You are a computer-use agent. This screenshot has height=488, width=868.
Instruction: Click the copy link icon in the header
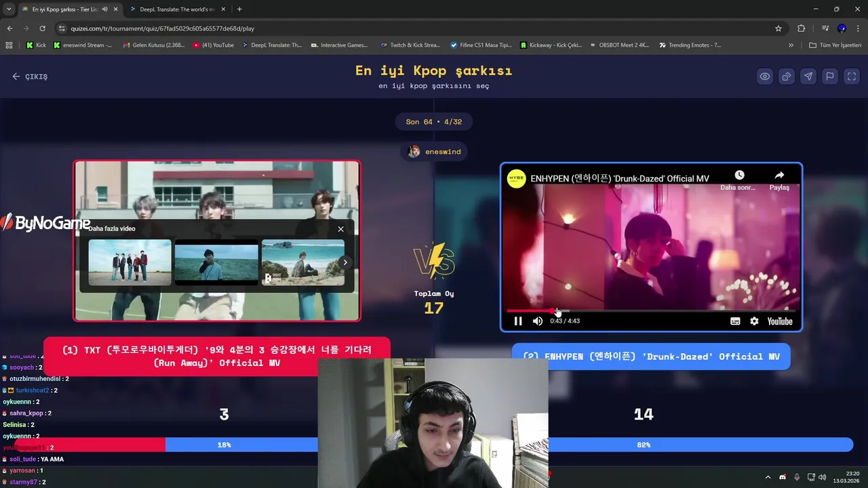[787, 77]
